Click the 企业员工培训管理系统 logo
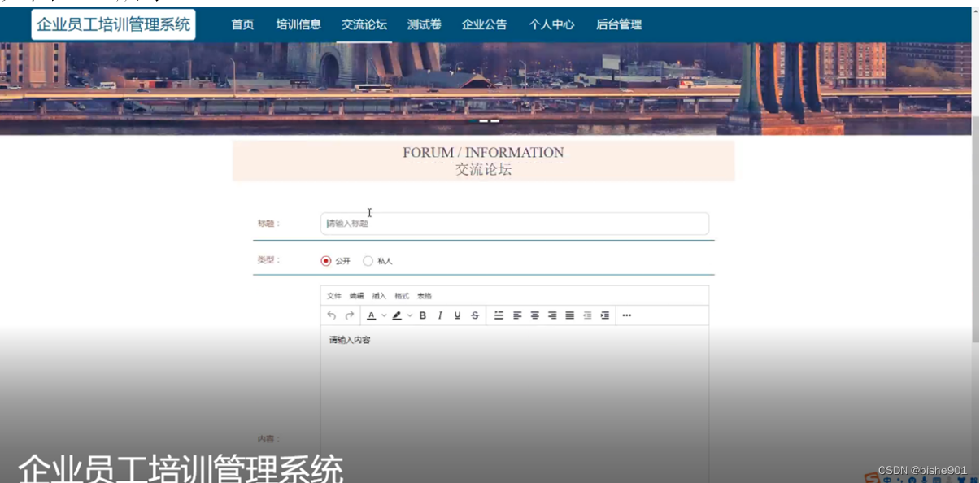Viewport: 980px width, 483px height. point(114,24)
